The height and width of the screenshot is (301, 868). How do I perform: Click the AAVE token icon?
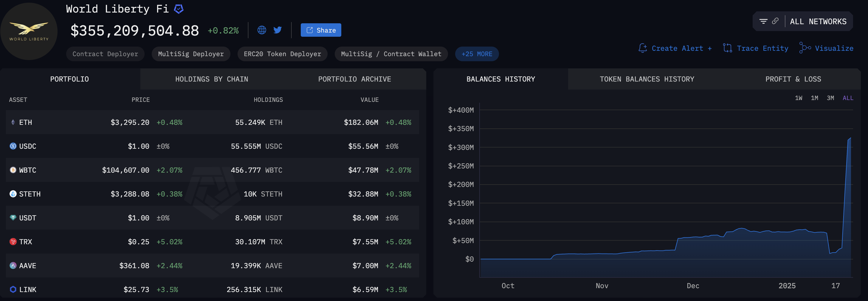click(13, 265)
